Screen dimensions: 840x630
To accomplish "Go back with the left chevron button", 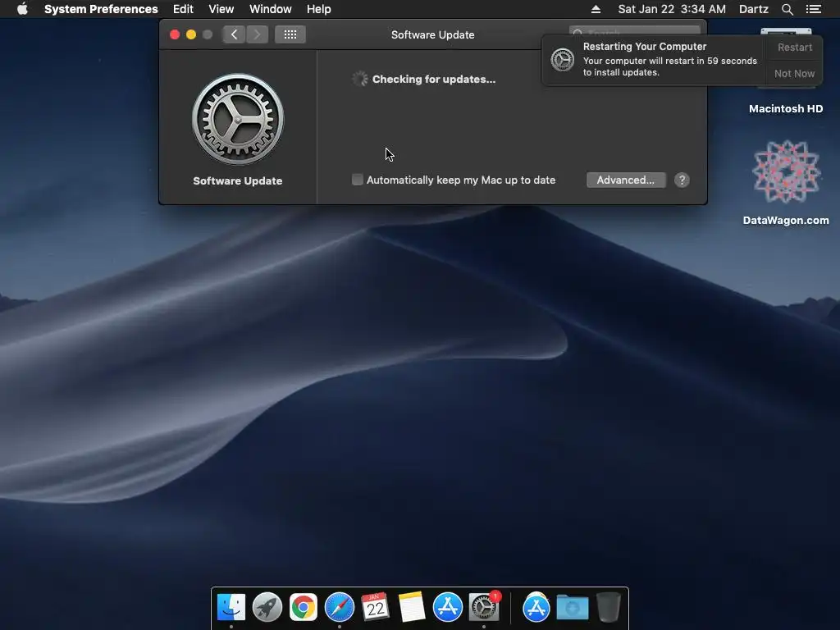I will click(234, 34).
